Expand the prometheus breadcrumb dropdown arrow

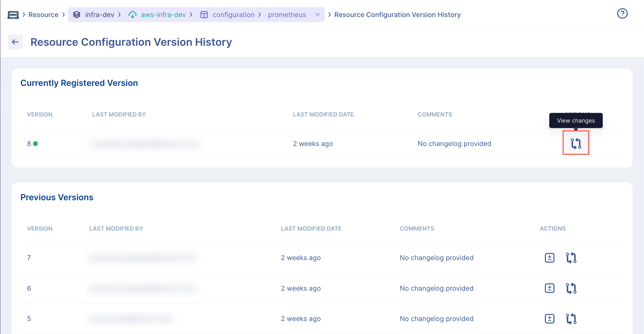pos(317,15)
